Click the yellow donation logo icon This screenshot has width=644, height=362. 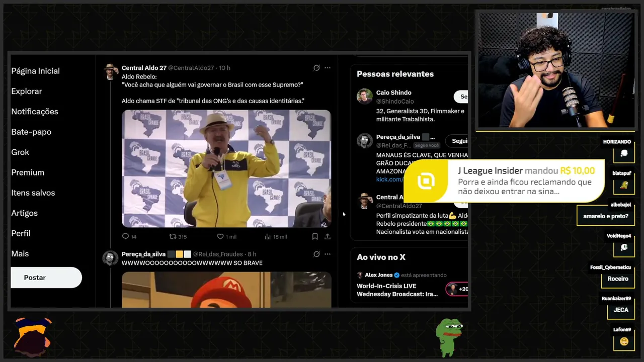pos(426,181)
